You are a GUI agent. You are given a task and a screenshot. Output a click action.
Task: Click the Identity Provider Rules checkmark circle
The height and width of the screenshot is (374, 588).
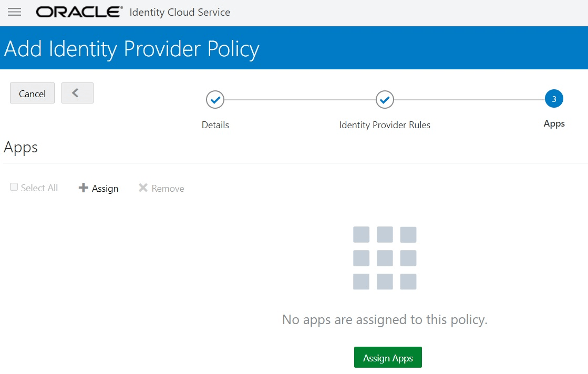tap(385, 99)
